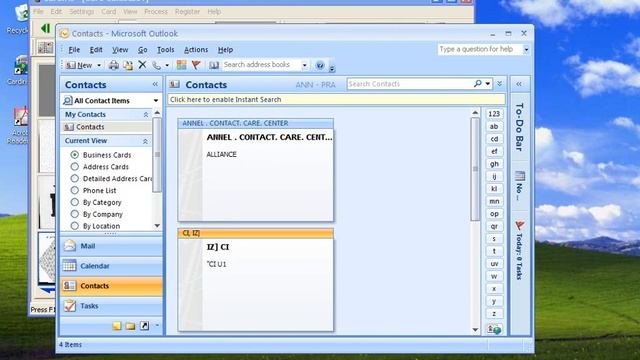Jump to contacts in the uv index
Screen dimensions: 640x360
[x=494, y=264]
